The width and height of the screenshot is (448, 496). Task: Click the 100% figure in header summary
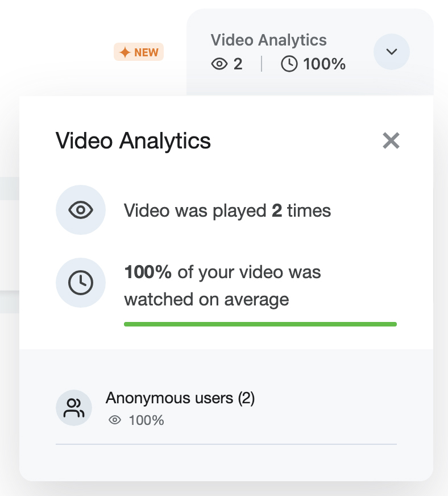click(x=324, y=64)
